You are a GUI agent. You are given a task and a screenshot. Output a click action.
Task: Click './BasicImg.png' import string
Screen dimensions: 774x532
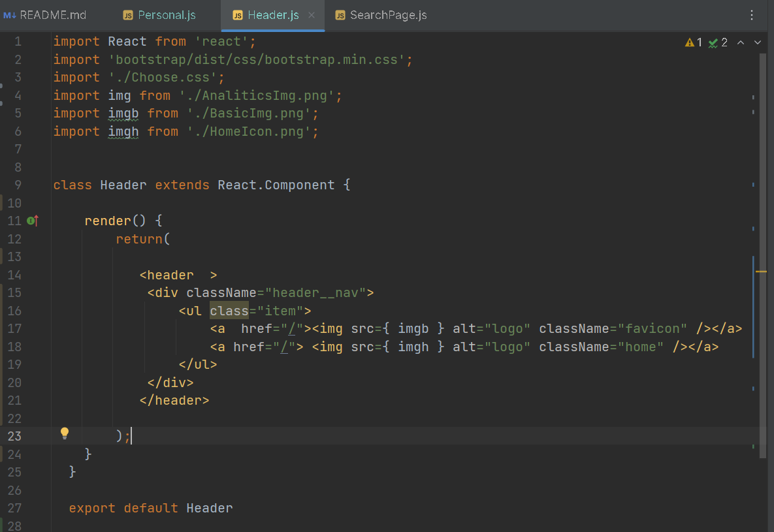(x=249, y=114)
